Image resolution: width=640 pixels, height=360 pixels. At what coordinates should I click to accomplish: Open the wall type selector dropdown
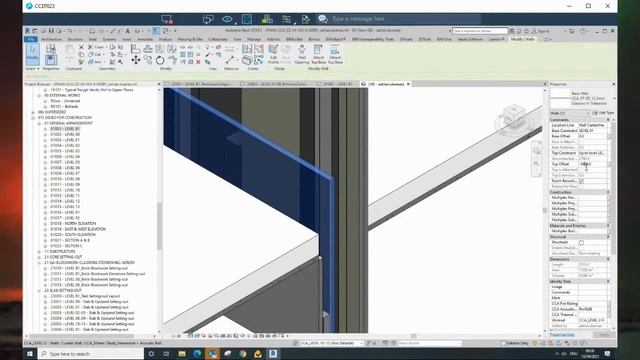coord(614,98)
